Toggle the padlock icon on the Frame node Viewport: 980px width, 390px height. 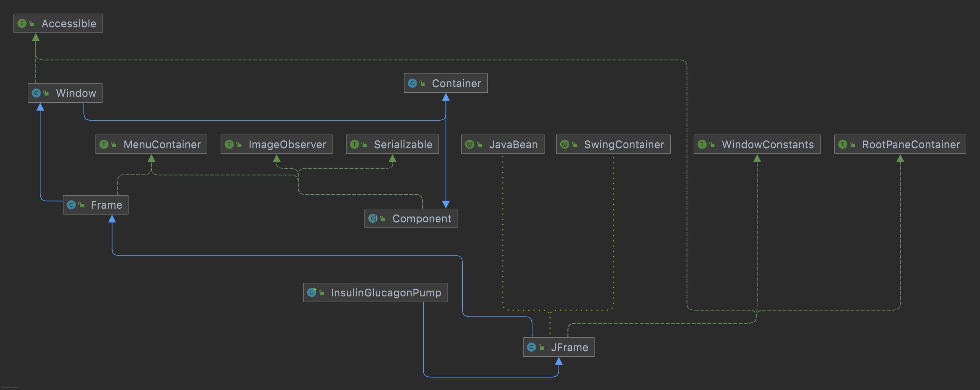coord(80,204)
